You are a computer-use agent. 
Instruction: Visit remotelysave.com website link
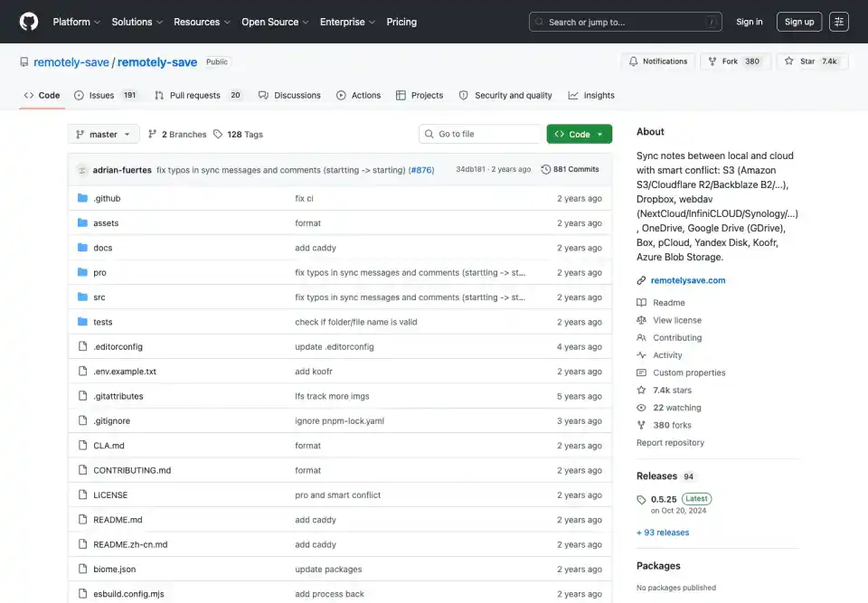(x=687, y=280)
